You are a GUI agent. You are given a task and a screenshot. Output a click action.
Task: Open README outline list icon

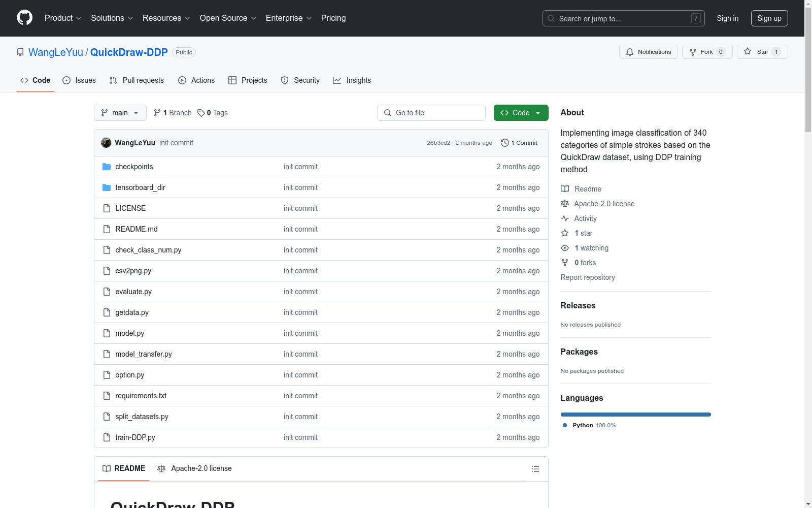point(535,469)
